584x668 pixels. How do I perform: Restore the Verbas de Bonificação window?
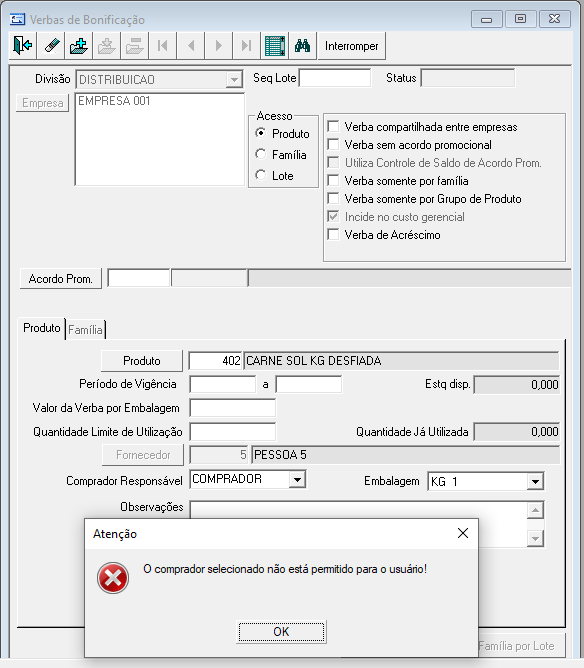(x=520, y=19)
